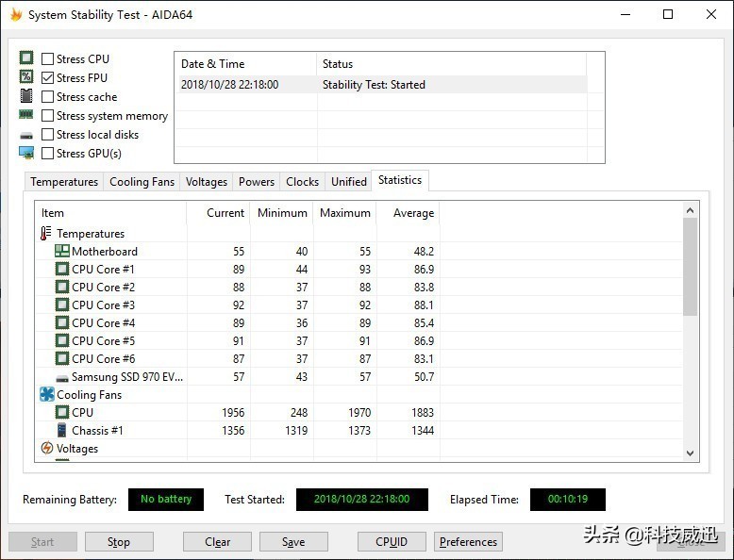Open the Unified tab
The height and width of the screenshot is (560, 734).
(x=348, y=182)
